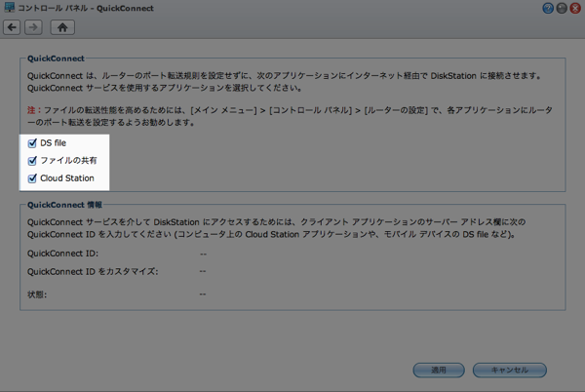This screenshot has width=585, height=392.
Task: Minimize the QuickConnect window with gray button
Action: tap(562, 8)
